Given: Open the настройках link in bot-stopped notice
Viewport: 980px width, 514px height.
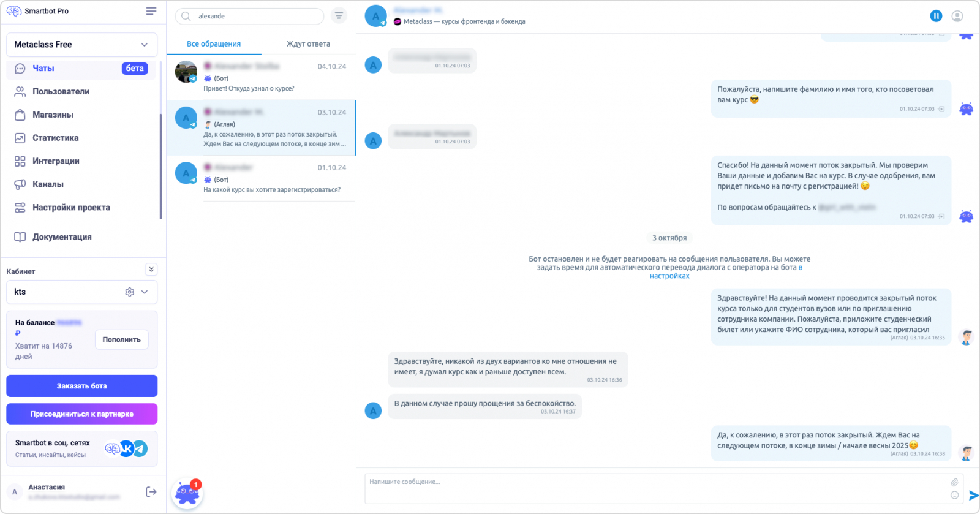Looking at the screenshot, I should coord(669,276).
